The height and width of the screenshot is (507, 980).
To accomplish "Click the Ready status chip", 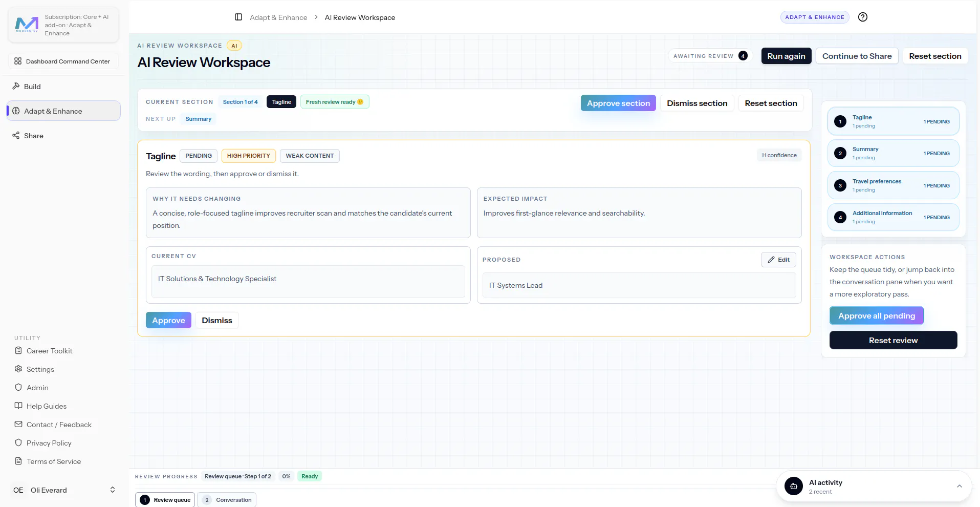I will [310, 476].
